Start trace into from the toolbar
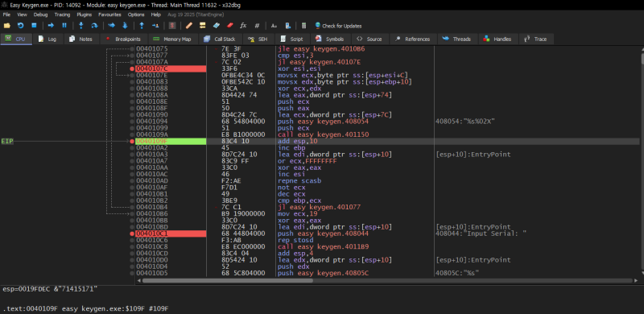 (x=111, y=26)
